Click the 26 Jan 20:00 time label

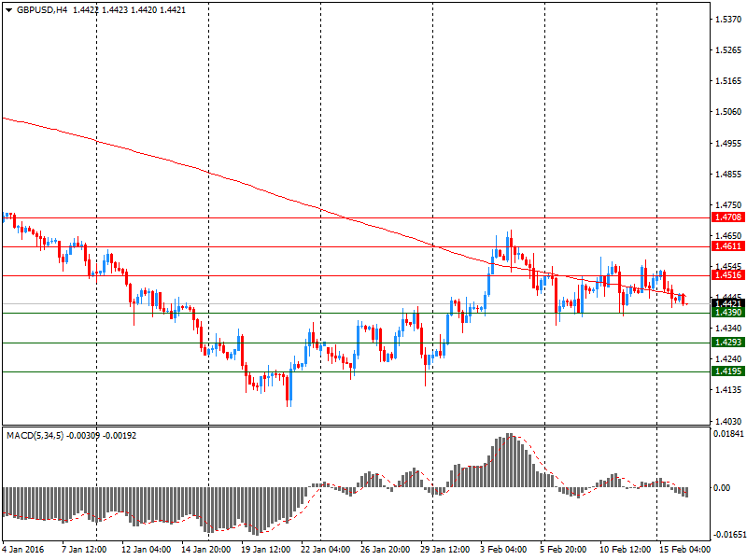tap(386, 550)
